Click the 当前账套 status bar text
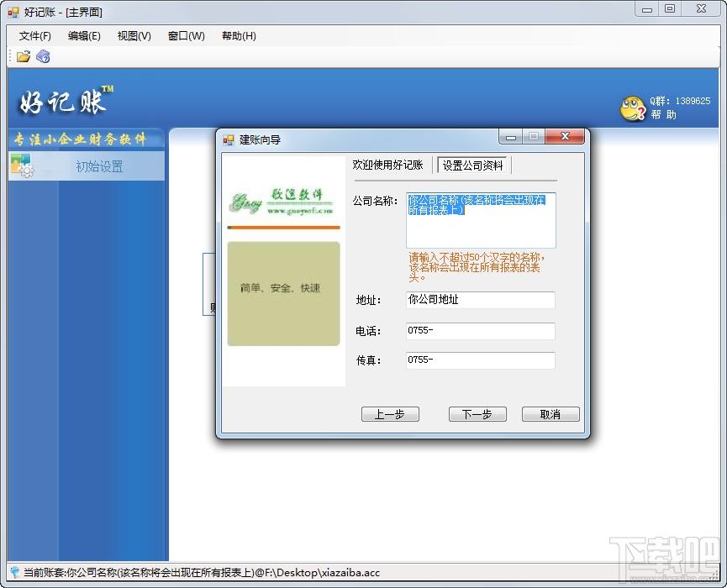 point(202,573)
